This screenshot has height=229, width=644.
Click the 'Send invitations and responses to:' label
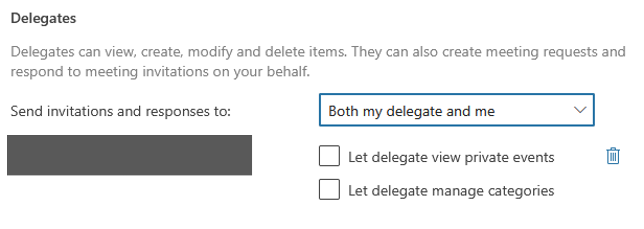point(121,111)
